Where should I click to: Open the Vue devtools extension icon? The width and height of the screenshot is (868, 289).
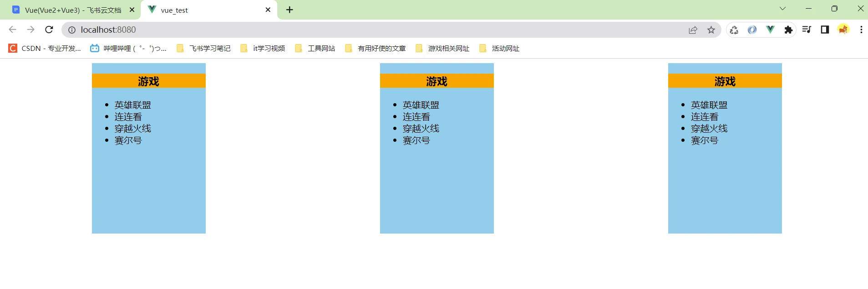[770, 30]
